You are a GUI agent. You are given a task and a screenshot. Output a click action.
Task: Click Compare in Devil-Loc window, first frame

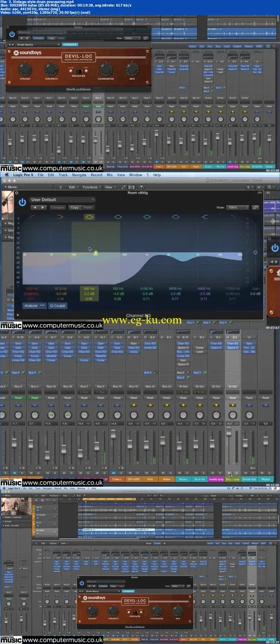(38, 38)
